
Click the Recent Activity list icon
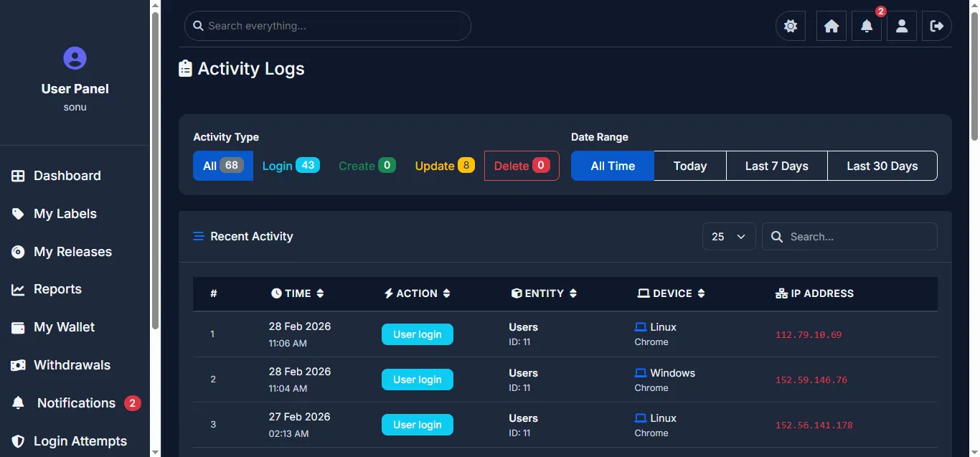[x=199, y=236]
